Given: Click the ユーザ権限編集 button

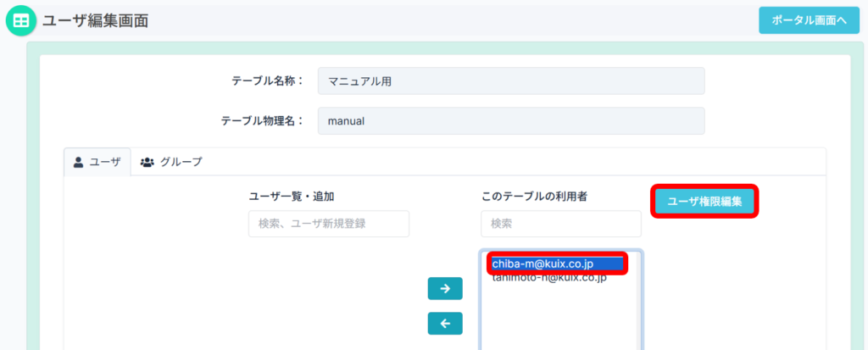Looking at the screenshot, I should (704, 202).
